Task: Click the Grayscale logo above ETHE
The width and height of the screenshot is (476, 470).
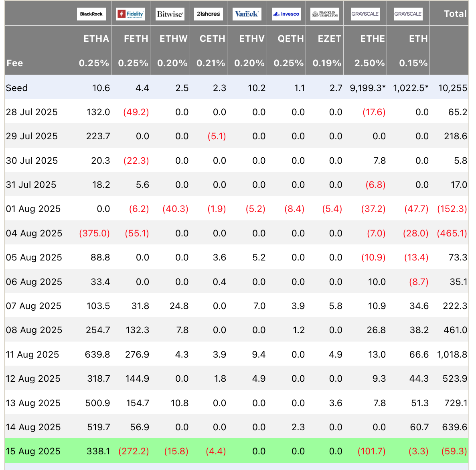Action: pos(365,14)
